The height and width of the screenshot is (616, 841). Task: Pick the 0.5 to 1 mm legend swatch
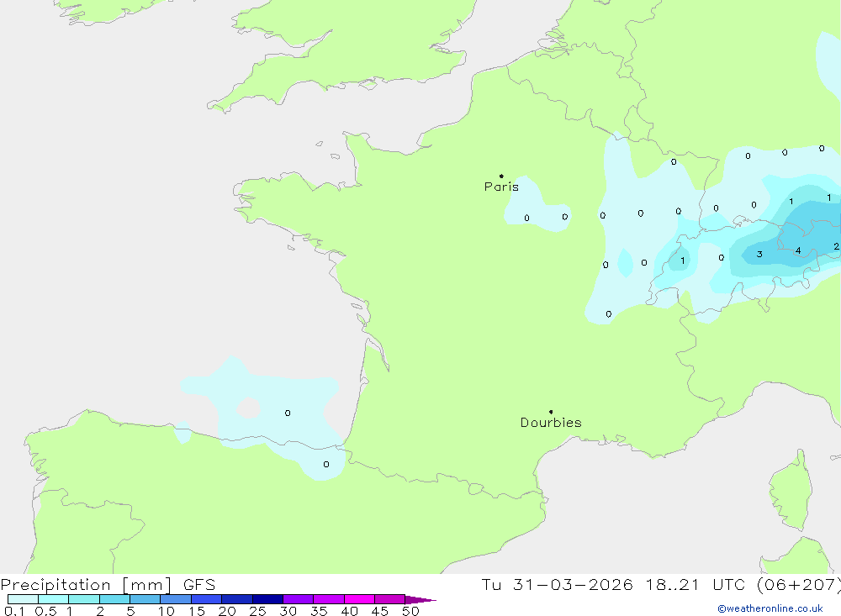[x=54, y=599]
